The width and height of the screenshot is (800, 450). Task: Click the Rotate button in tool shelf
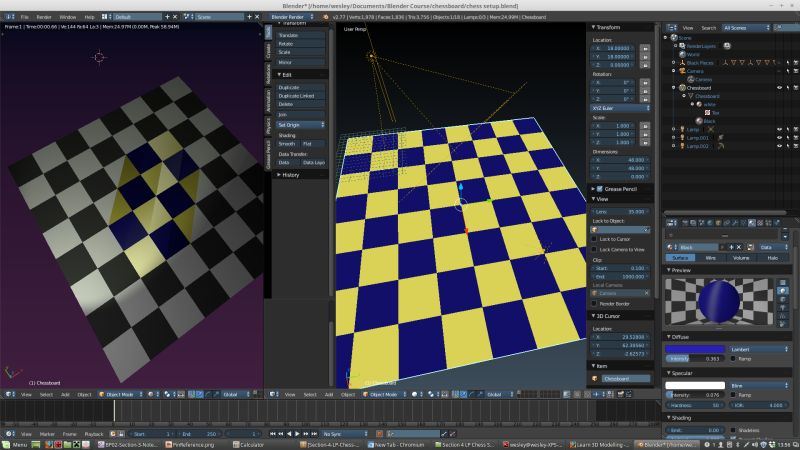pos(300,44)
